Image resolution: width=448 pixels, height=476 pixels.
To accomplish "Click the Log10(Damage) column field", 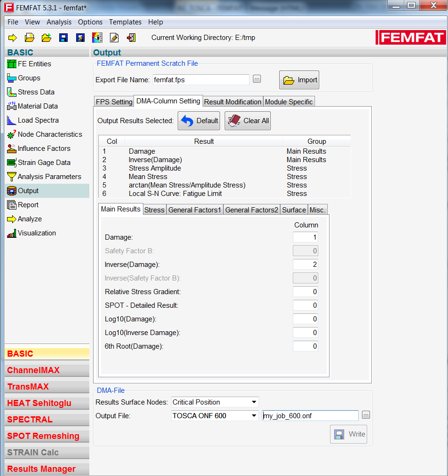I will [306, 319].
